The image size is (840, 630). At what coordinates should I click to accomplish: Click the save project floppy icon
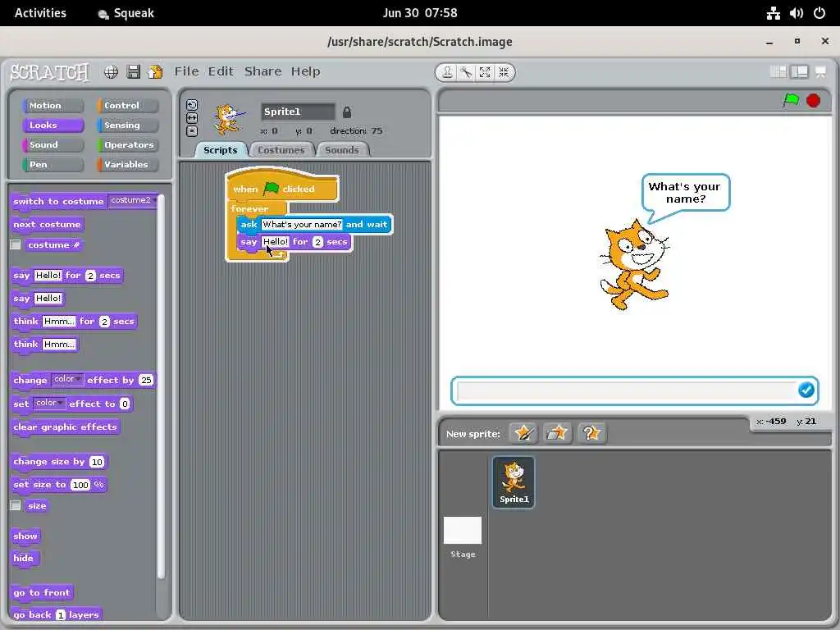coord(134,72)
